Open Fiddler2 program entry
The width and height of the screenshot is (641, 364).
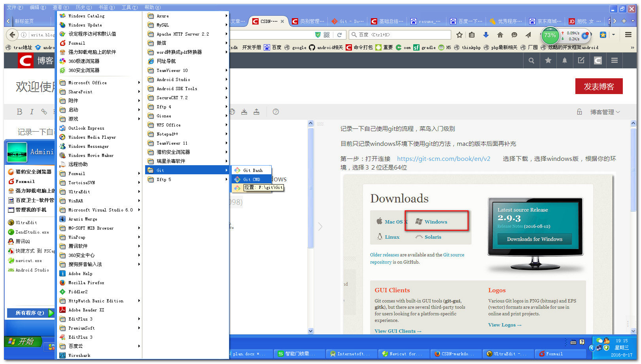pos(100,292)
